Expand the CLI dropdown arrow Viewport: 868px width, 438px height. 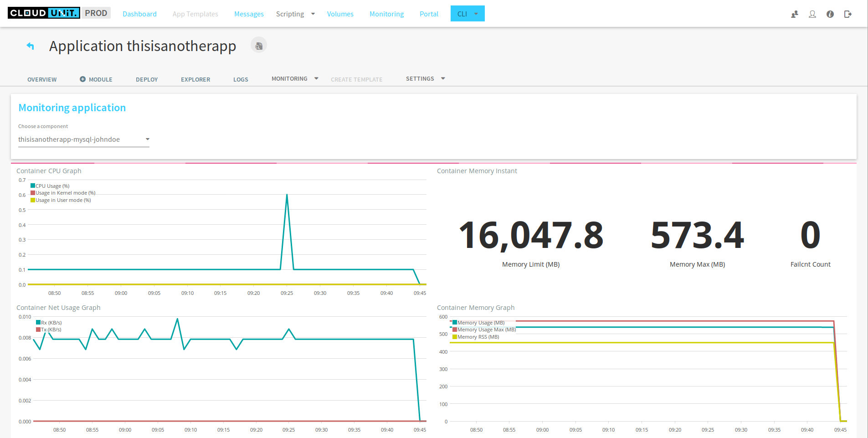[475, 14]
